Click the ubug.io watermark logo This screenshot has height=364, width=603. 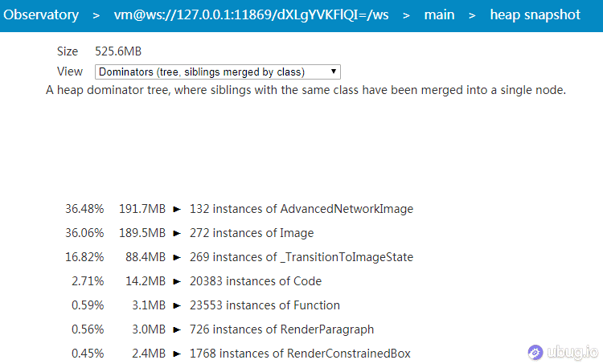(563, 351)
